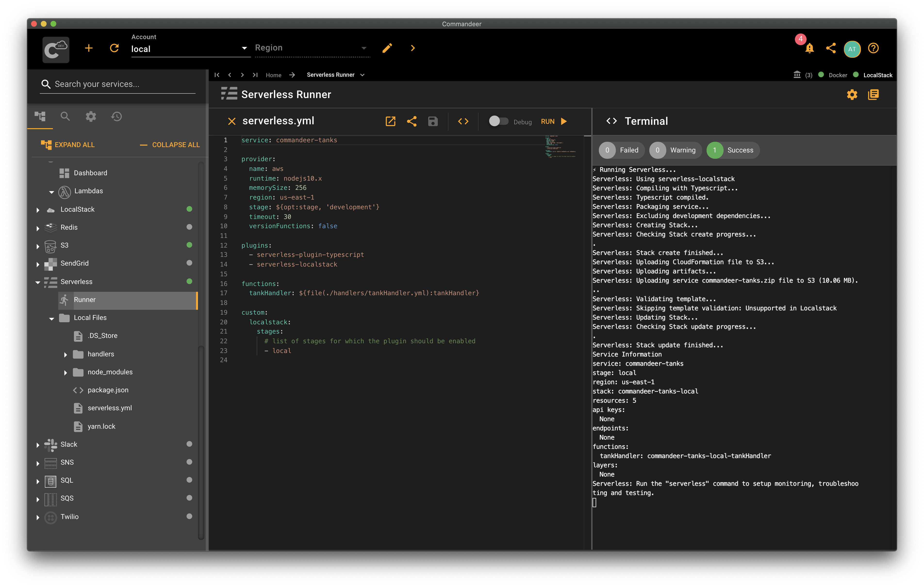The height and width of the screenshot is (587, 924).
Task: Navigate forward with the right chevron
Action: (242, 75)
